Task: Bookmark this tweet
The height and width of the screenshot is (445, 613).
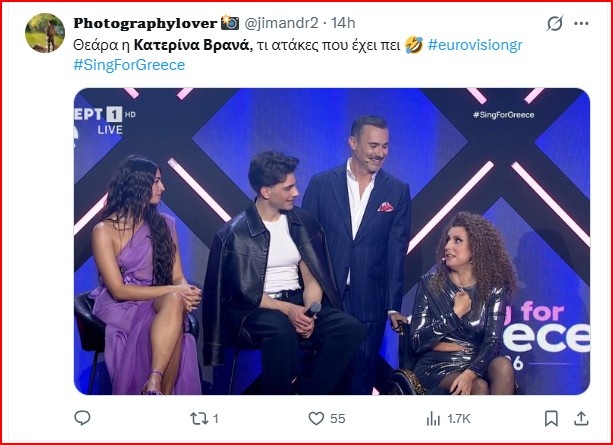Action: [551, 418]
